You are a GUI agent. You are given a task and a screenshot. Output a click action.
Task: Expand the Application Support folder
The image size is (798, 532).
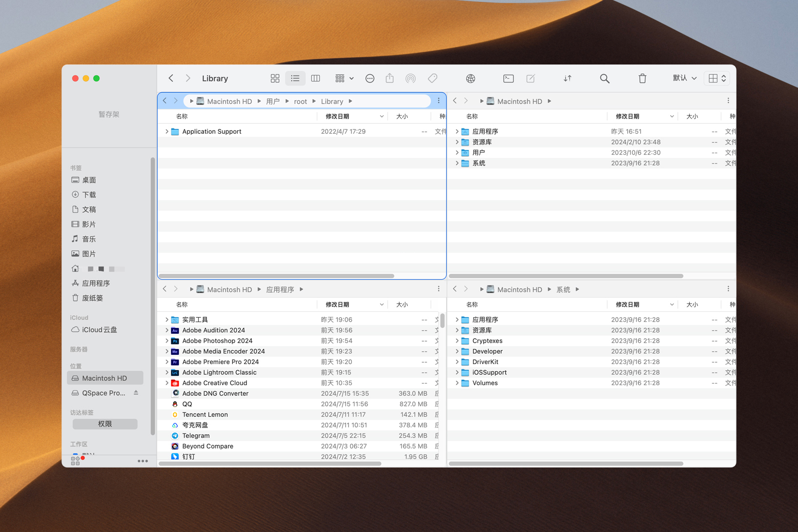click(x=166, y=132)
